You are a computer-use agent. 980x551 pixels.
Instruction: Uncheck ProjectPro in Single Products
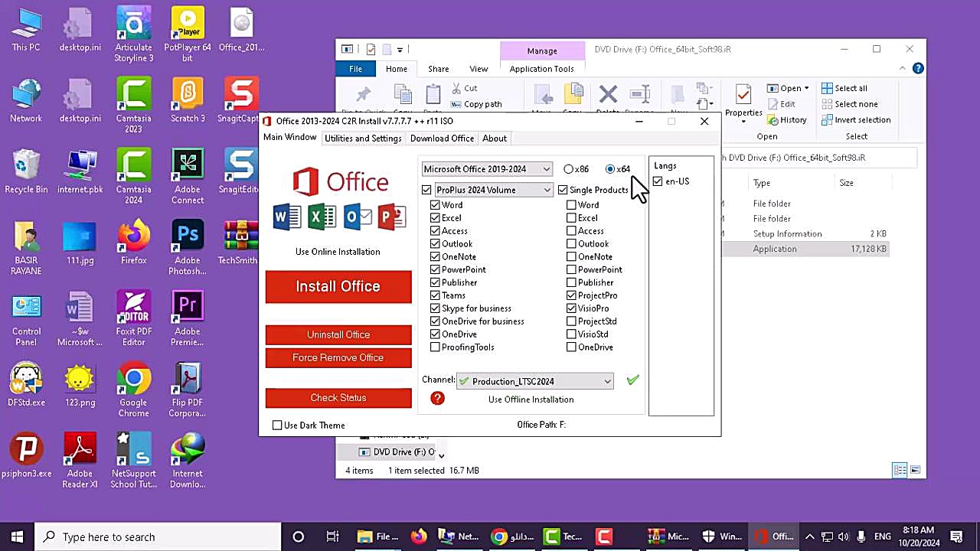tap(571, 295)
